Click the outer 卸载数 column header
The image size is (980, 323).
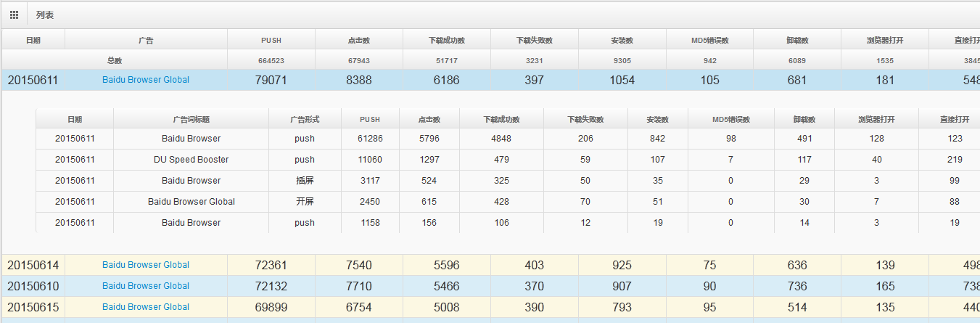pos(797,41)
